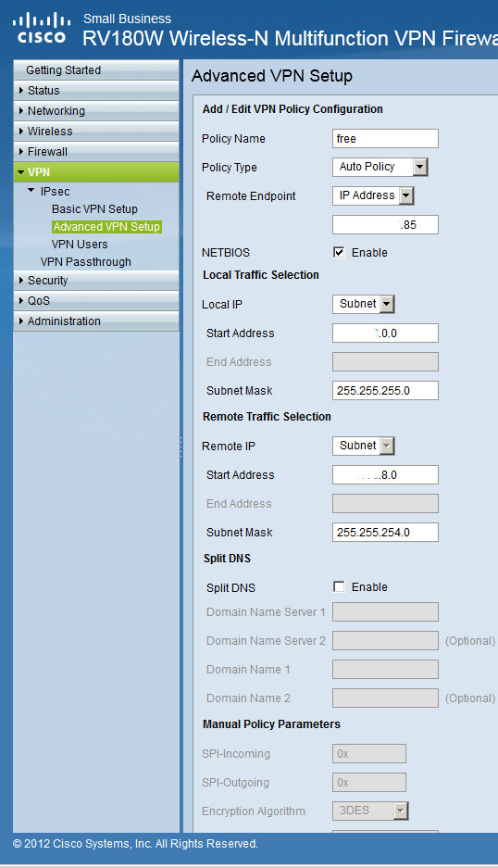Image resolution: width=498 pixels, height=868 pixels.
Task: Open Encryption Algorithm 3DES dropdown
Action: (370, 811)
